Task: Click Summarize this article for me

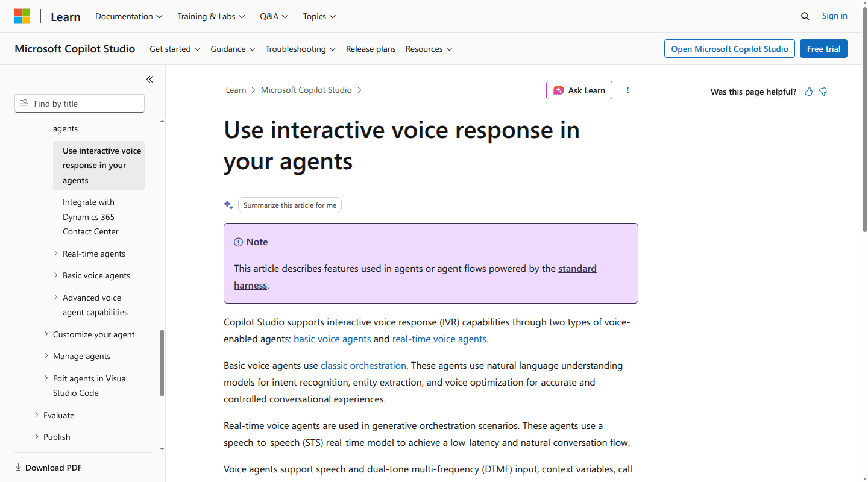Action: [290, 205]
